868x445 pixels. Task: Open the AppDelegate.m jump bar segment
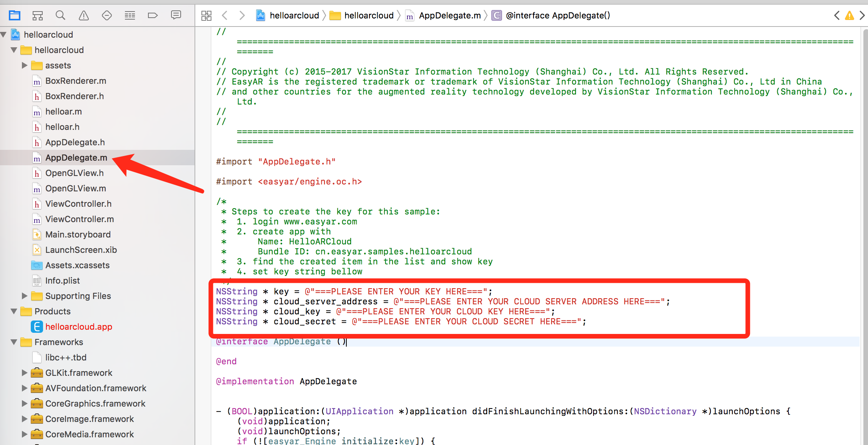pos(449,15)
